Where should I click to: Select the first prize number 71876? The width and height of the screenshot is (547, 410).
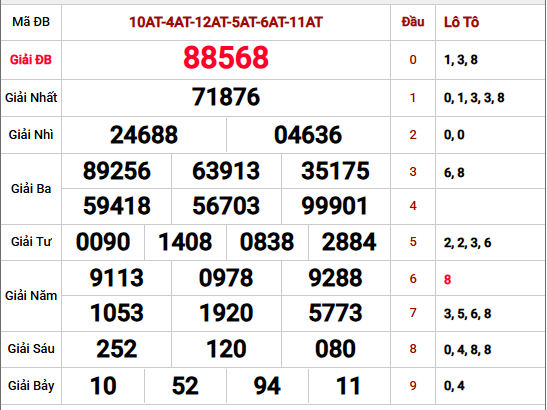pos(226,97)
